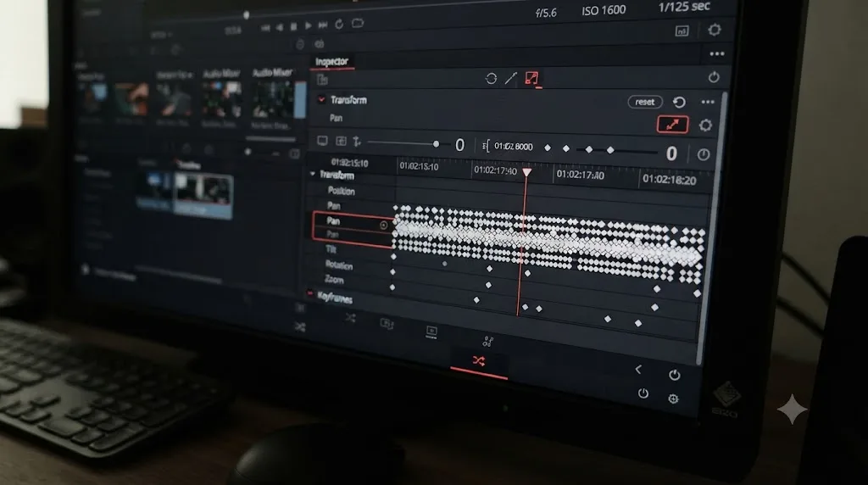
Task: Open Transform section three-dot menu
Action: [x=708, y=102]
